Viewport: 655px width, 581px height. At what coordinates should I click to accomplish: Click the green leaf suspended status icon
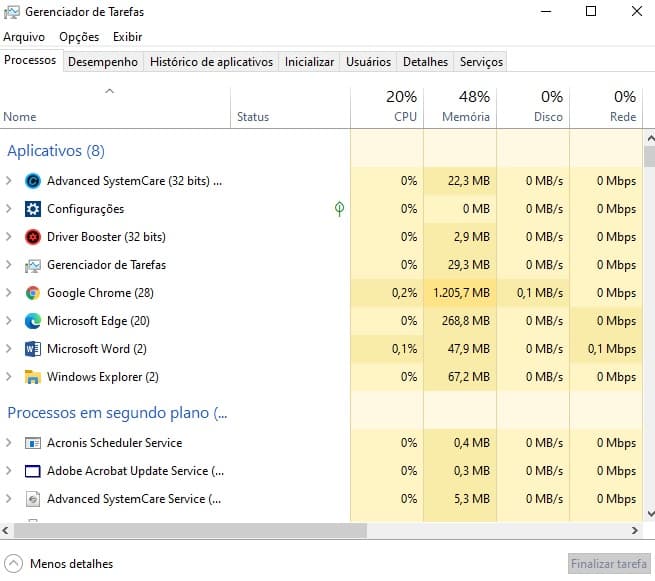click(339, 209)
